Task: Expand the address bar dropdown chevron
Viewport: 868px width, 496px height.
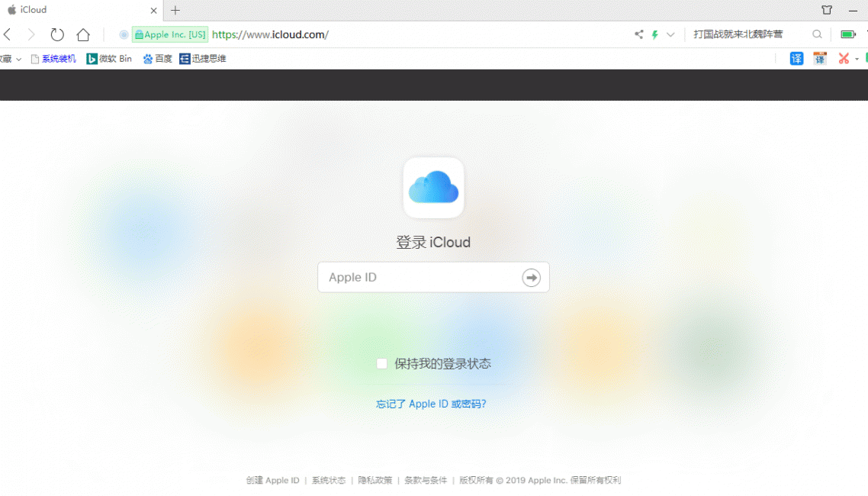Action: coord(670,34)
